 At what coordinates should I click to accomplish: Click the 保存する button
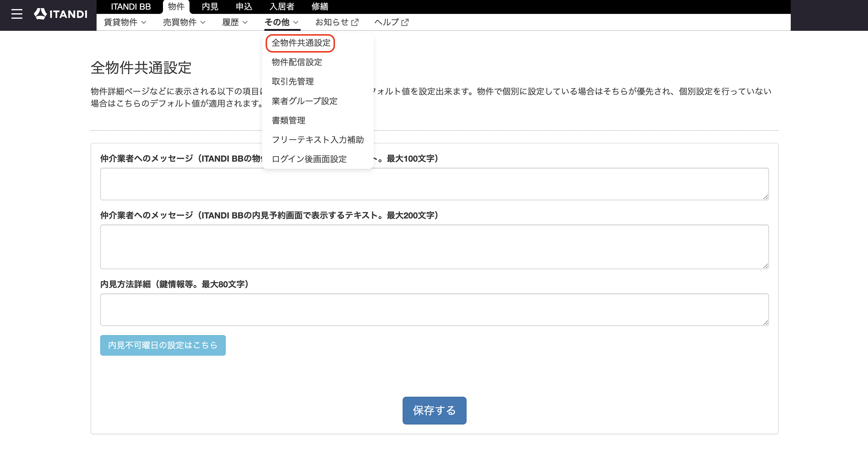point(434,411)
